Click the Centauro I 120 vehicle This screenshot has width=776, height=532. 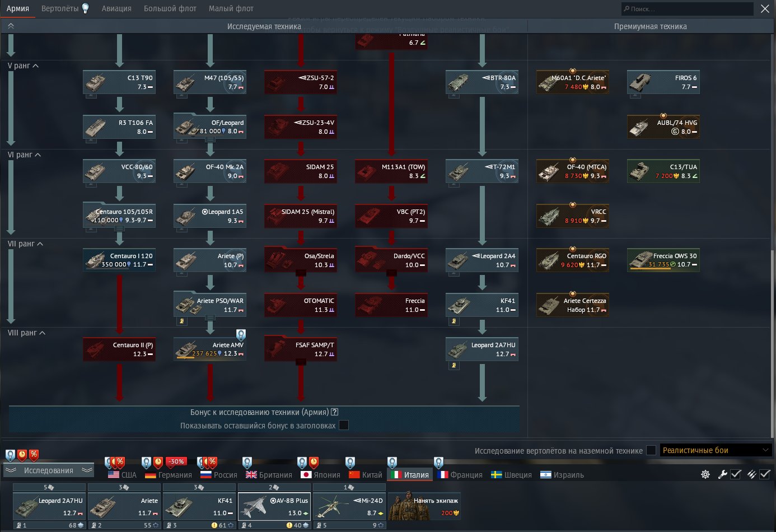[x=119, y=260]
